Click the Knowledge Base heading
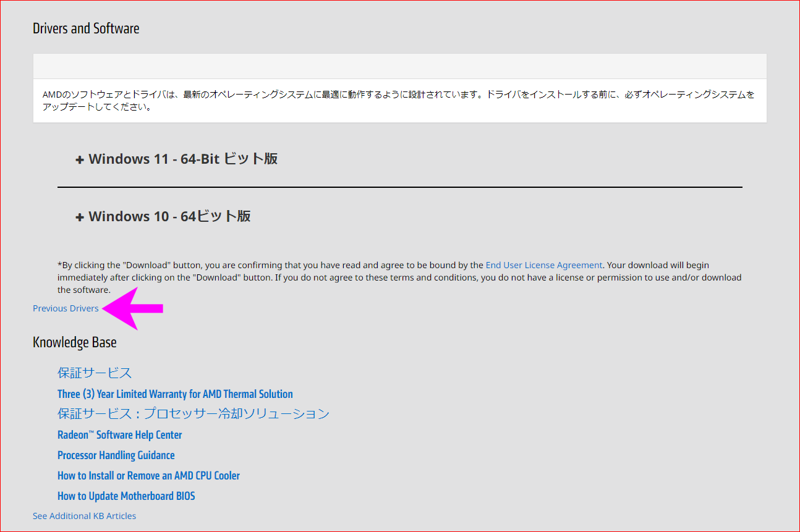This screenshot has height=532, width=800. (75, 342)
